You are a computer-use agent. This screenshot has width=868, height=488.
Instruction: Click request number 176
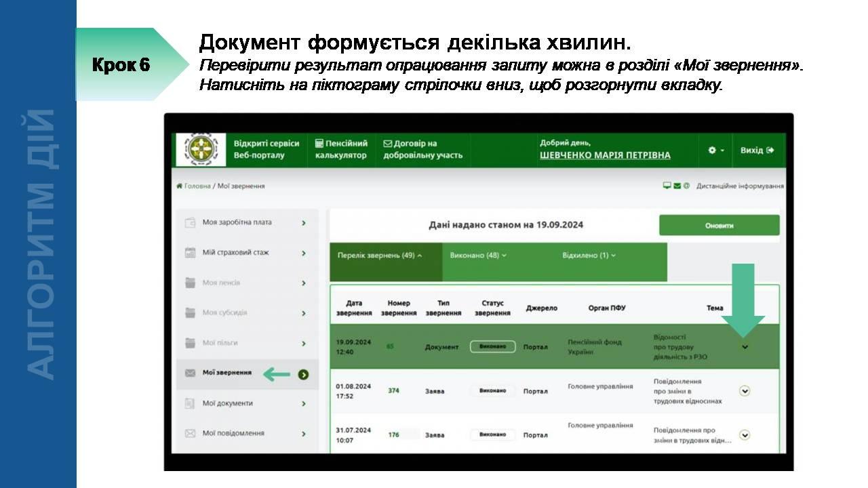click(393, 435)
